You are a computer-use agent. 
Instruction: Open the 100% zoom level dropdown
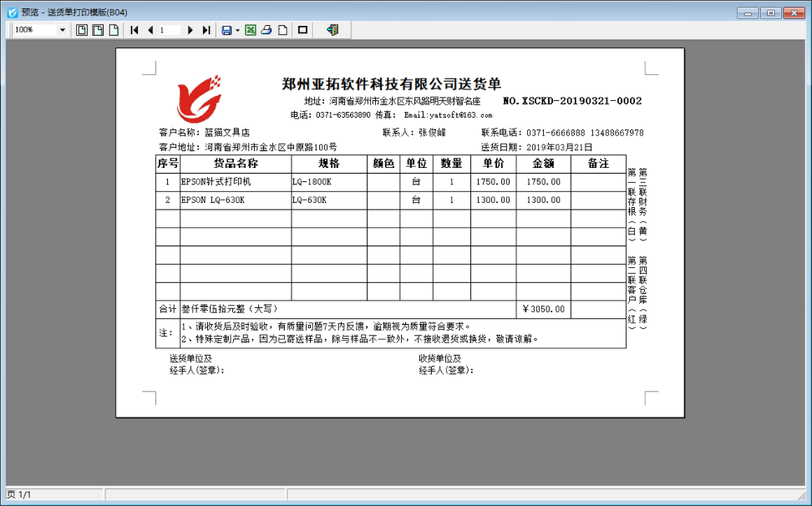(x=63, y=30)
